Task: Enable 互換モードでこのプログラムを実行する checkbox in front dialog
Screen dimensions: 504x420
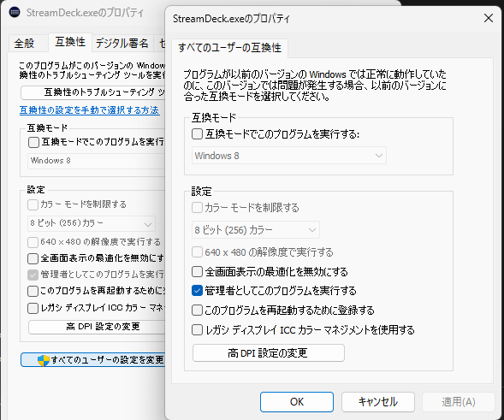Action: coord(197,133)
